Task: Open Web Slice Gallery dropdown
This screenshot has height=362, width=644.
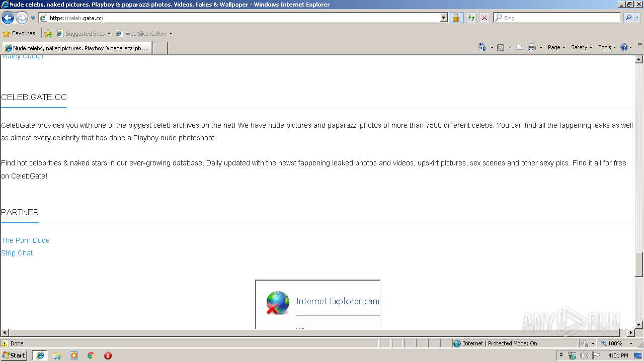Action: (144, 34)
